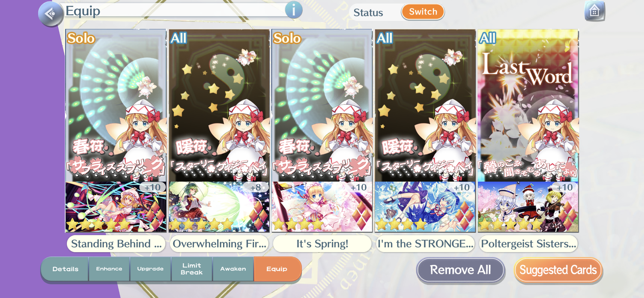The height and width of the screenshot is (298, 644).
Task: Click the Suggested Cards button
Action: click(x=558, y=270)
